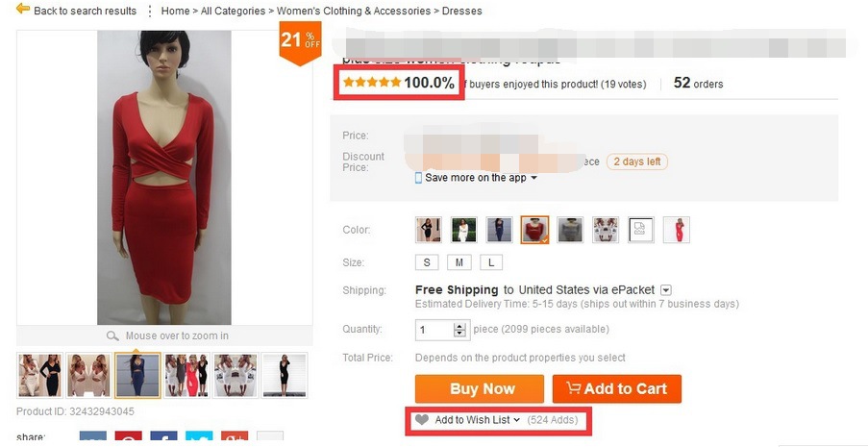Click the Google Plus share icon
Screen dimensions: 868x447
point(235,440)
